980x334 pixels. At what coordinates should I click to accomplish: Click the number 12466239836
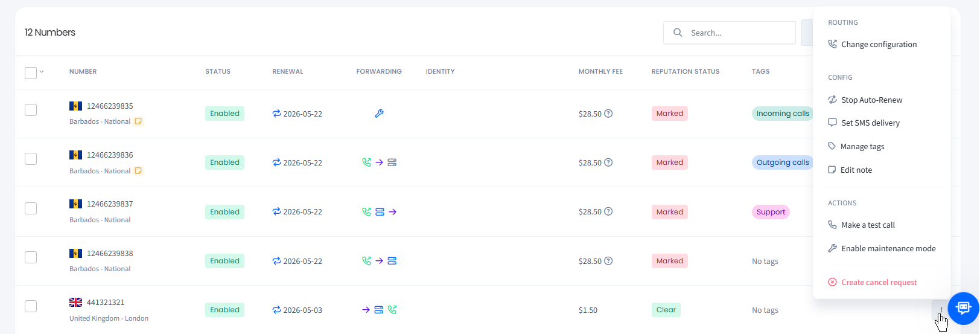pos(110,155)
